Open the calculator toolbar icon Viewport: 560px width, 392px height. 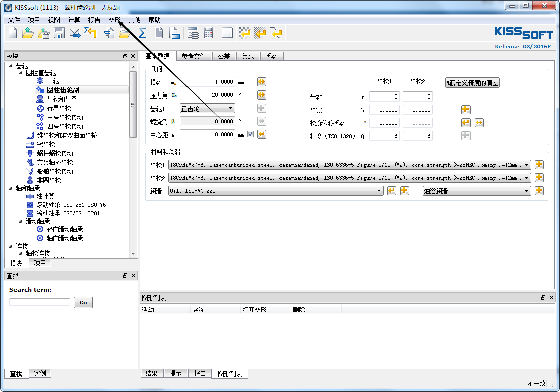click(x=208, y=33)
